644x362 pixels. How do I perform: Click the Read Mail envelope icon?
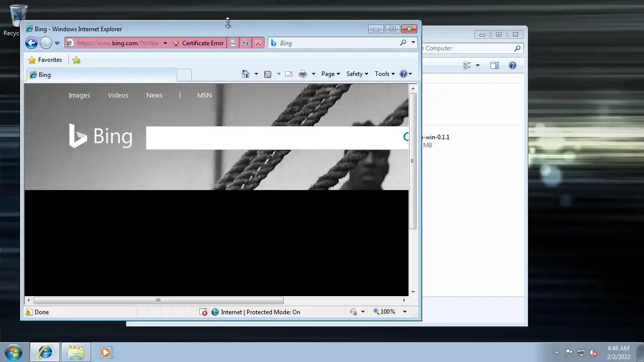[x=289, y=74]
